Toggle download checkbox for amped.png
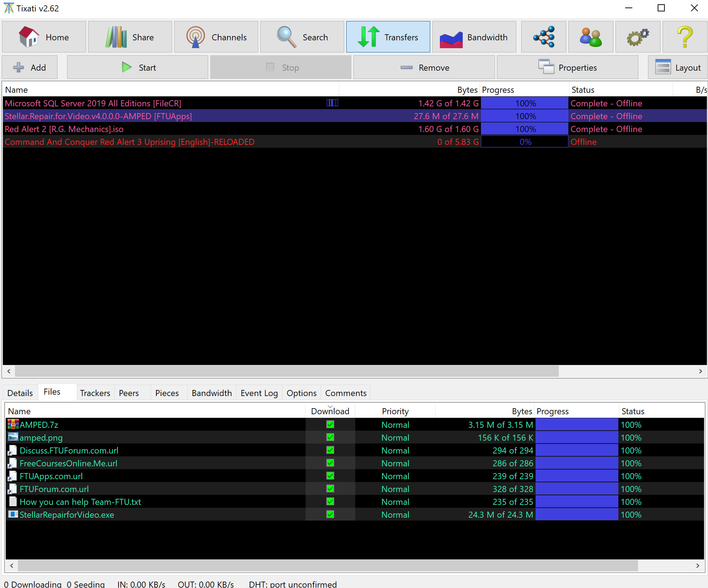Screen dimensions: 708x588 [x=330, y=437]
